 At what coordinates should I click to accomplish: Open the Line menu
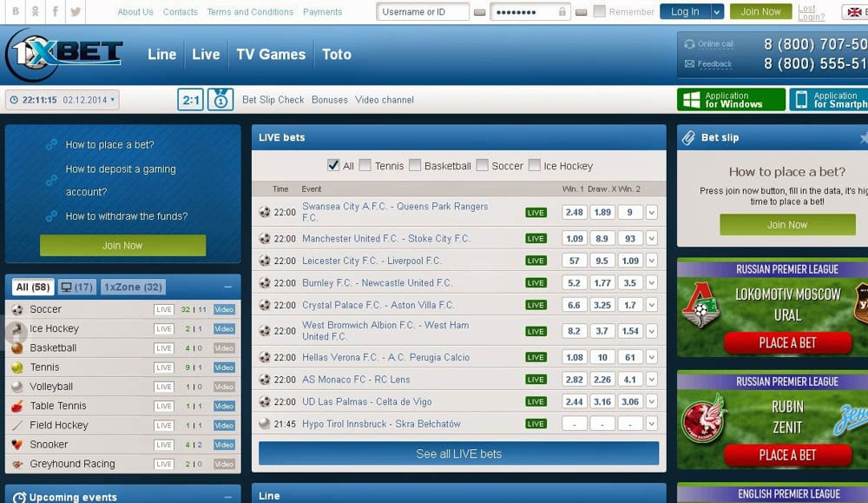161,54
